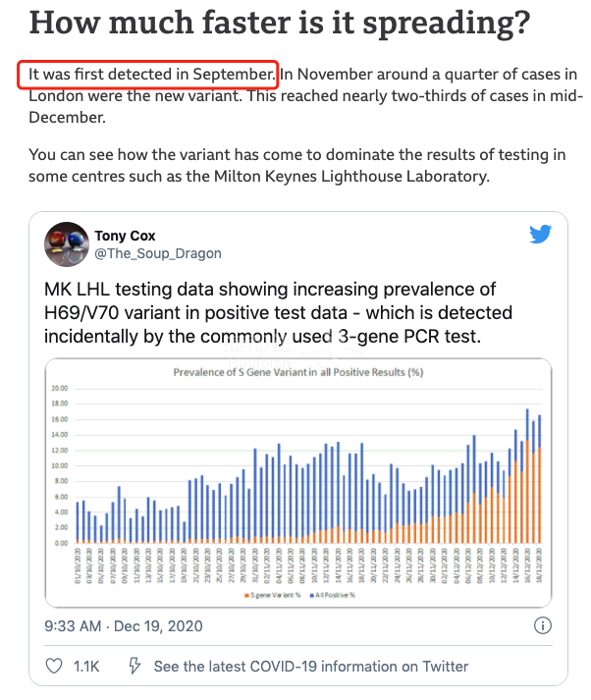Click the chart title Prevalence of S Gene Variant

pos(298,372)
